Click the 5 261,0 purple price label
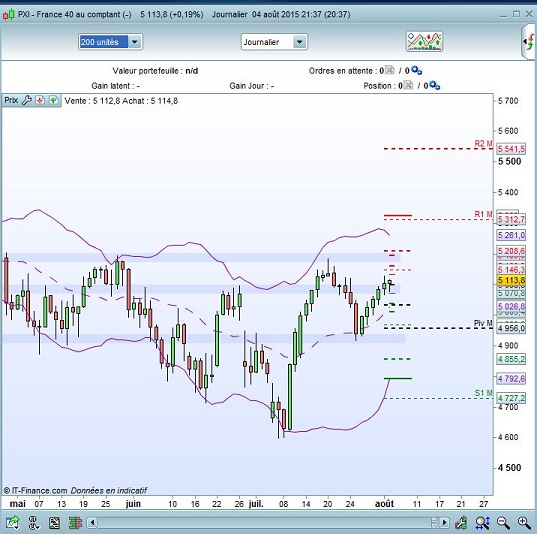Screen dimensions: 537x534 511,235
